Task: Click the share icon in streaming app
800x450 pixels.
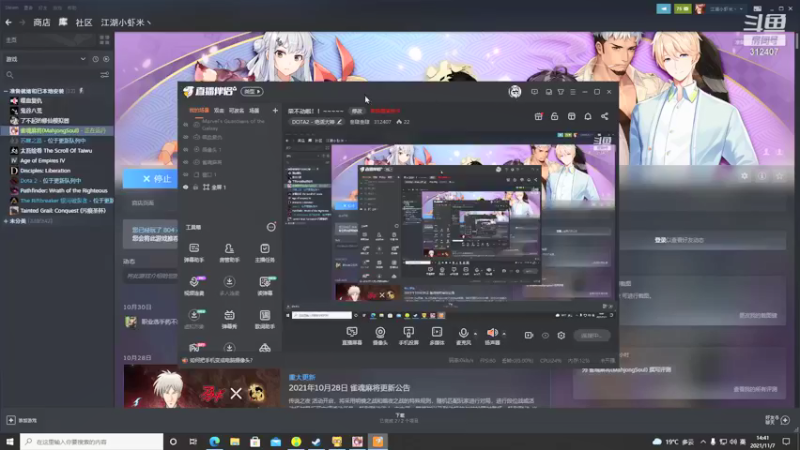Action: [605, 116]
